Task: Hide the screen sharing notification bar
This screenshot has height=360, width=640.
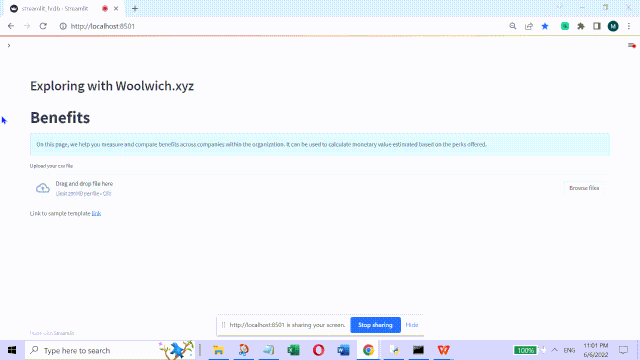Action: point(412,325)
